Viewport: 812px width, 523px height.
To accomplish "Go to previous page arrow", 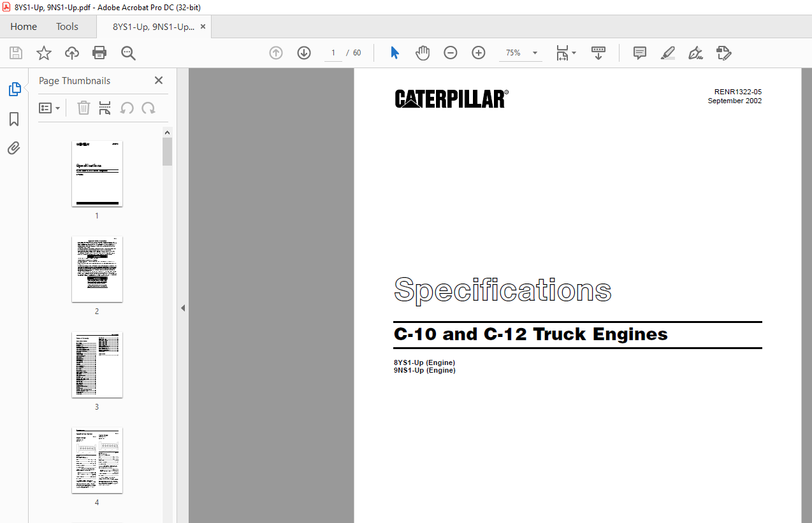I will point(276,53).
